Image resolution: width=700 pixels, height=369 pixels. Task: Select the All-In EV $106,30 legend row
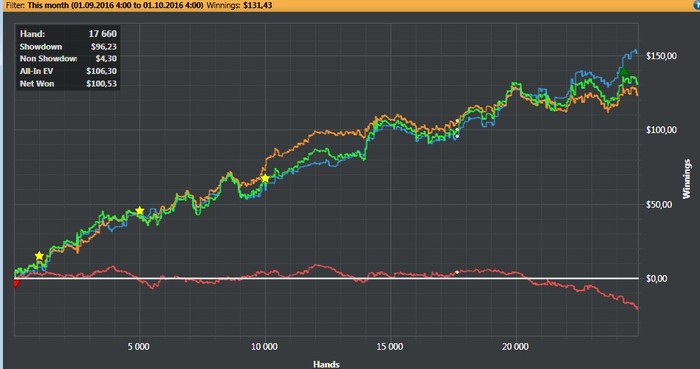click(x=68, y=71)
